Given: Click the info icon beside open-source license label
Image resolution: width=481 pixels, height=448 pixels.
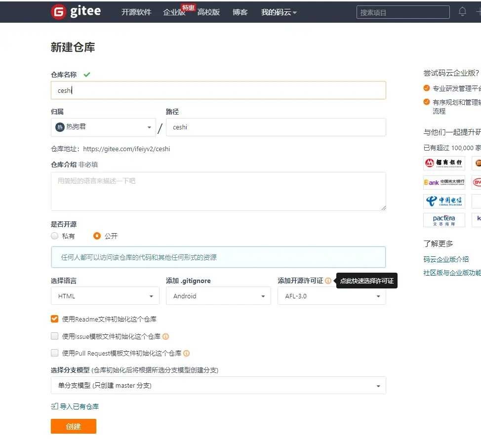Looking at the screenshot, I should [328, 281].
